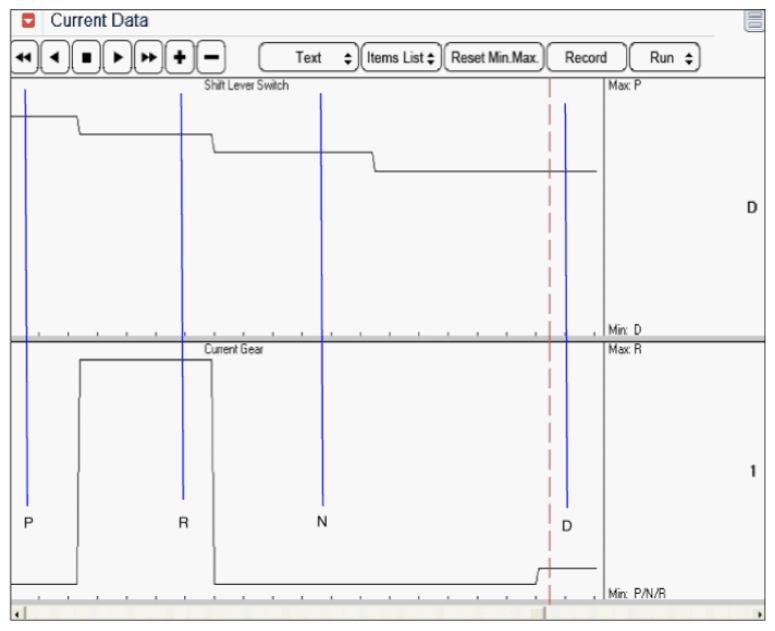Zoom out with the minus button
Viewport: 775px width, 631px height.
[x=210, y=58]
